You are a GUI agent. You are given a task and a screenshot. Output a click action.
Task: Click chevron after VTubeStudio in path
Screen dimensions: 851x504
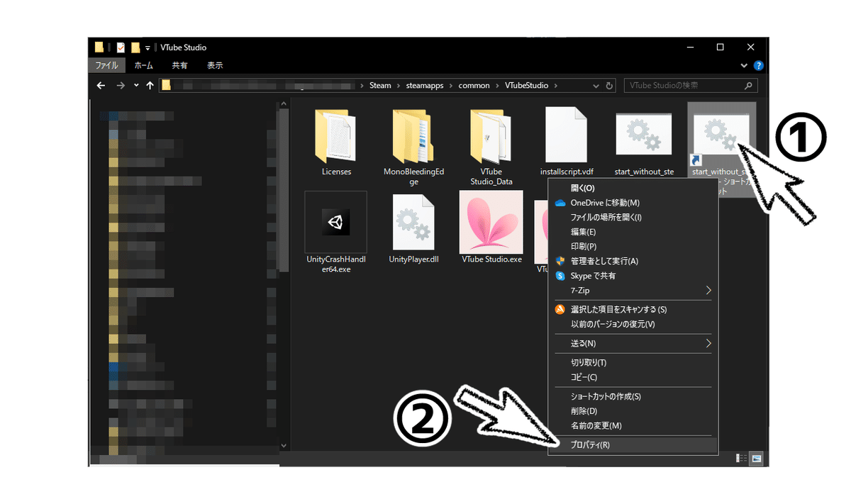pyautogui.click(x=556, y=86)
